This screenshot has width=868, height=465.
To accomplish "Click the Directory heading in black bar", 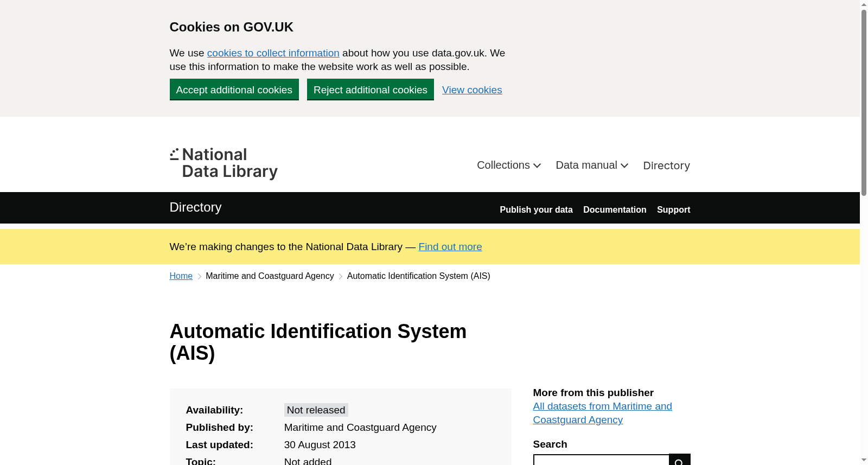I will pyautogui.click(x=195, y=207).
